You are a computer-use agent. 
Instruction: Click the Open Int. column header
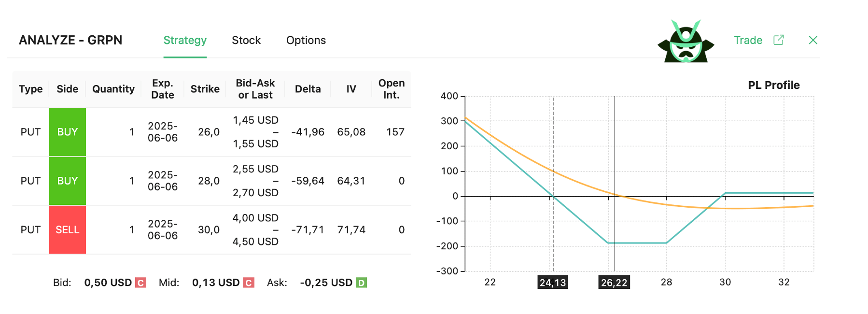tap(391, 89)
